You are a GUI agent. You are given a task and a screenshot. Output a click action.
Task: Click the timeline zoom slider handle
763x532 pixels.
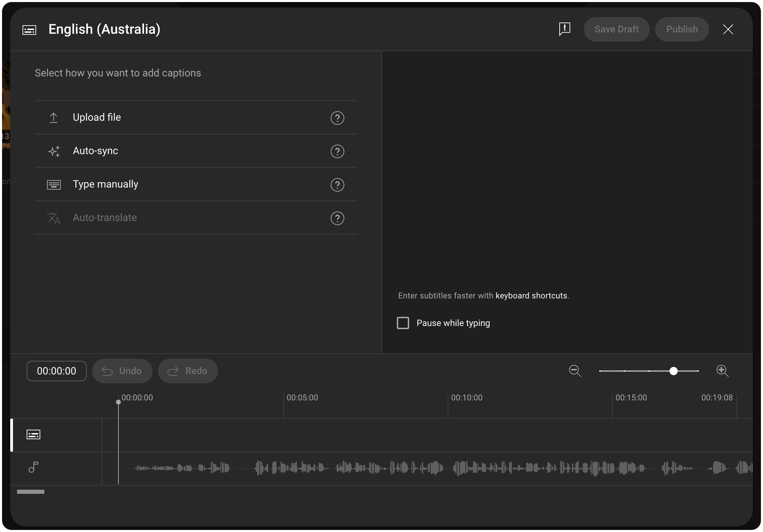point(673,371)
